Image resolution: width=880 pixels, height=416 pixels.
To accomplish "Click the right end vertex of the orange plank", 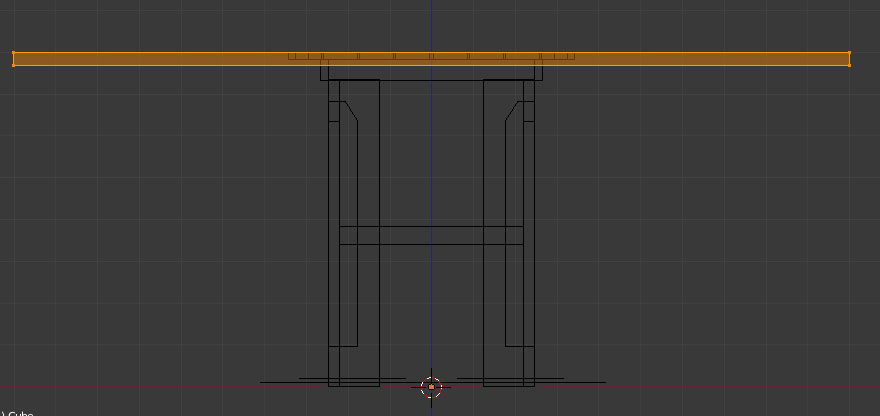I will [x=849, y=59].
